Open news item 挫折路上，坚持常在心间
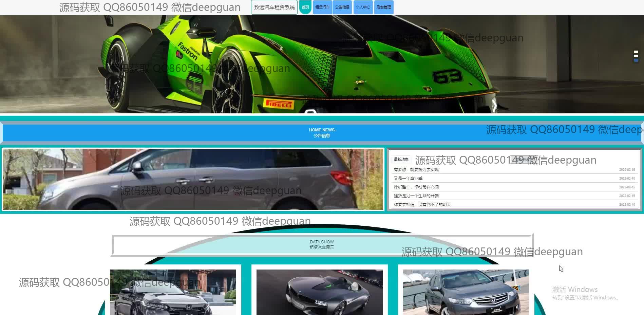The width and height of the screenshot is (644, 315). [x=416, y=187]
